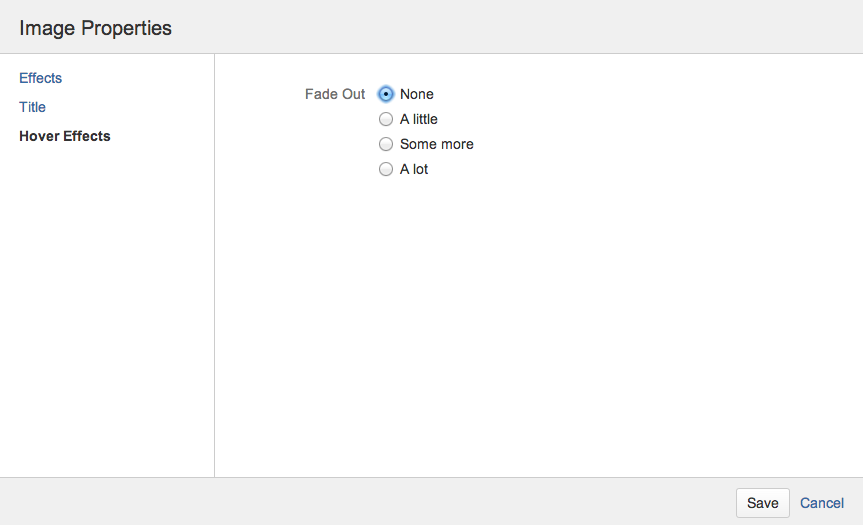Image resolution: width=863 pixels, height=525 pixels.
Task: Enable the A lot radio button
Action: (x=386, y=169)
